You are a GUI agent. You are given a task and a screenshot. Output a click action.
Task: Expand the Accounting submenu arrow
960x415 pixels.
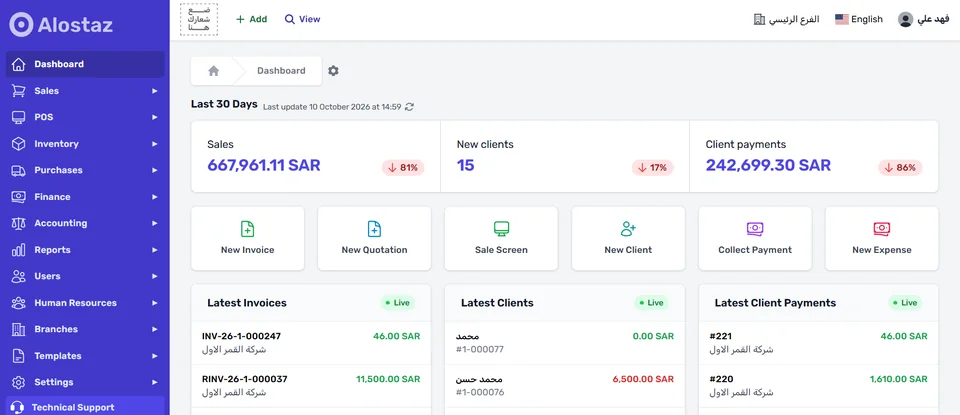pyautogui.click(x=154, y=223)
